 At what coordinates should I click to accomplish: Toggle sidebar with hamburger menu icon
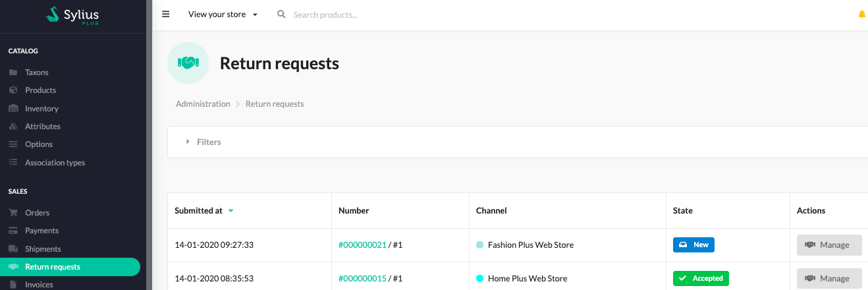166,14
